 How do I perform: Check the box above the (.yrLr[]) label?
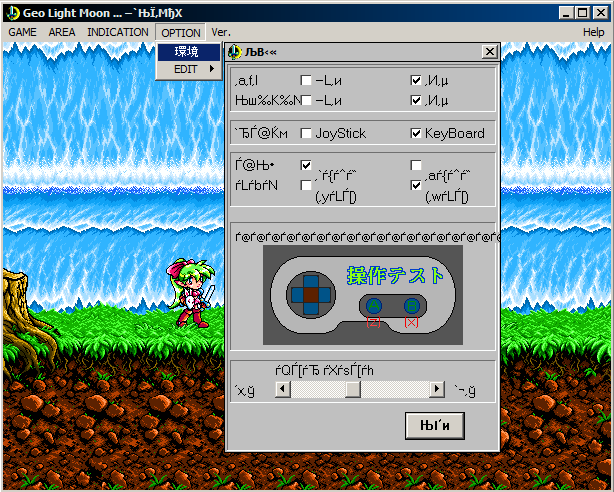coord(306,185)
